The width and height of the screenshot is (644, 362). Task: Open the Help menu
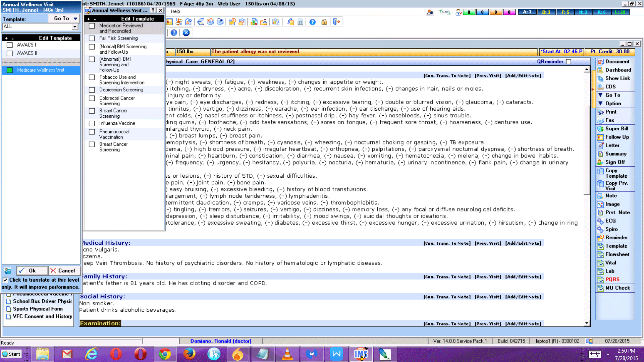coord(175,11)
